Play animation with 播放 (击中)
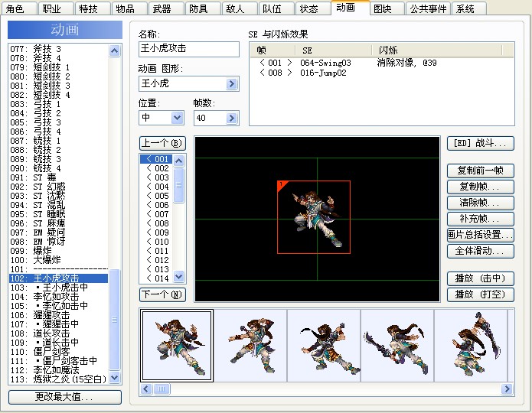 pyautogui.click(x=480, y=278)
